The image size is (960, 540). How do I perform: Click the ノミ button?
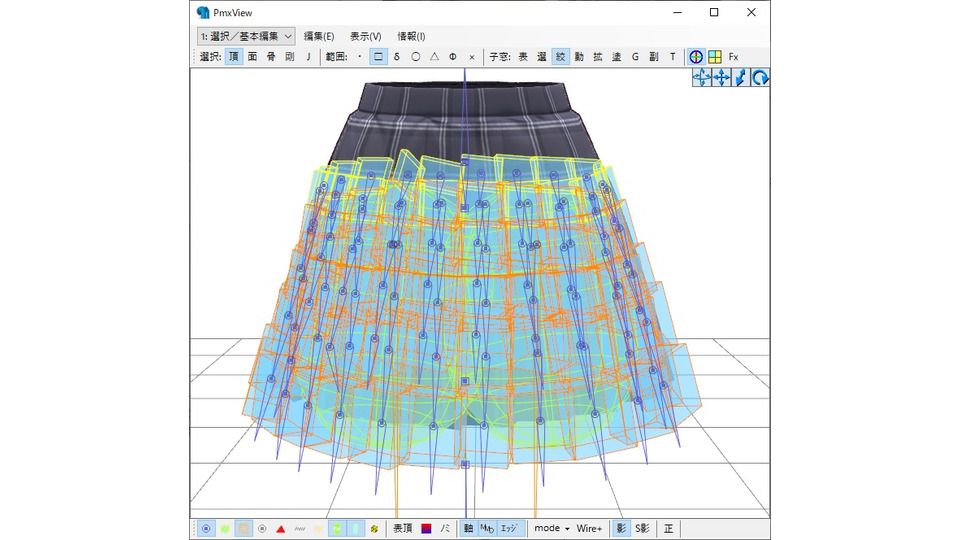pyautogui.click(x=445, y=528)
